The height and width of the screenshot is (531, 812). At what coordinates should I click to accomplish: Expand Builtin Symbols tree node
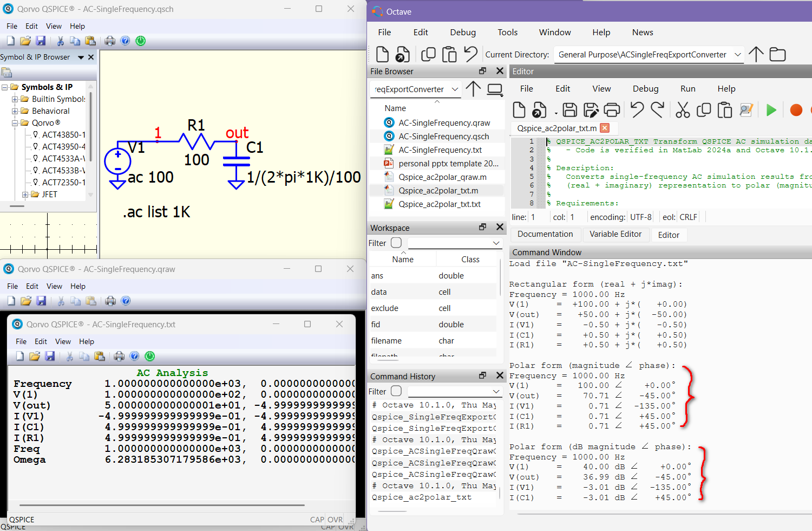[x=15, y=99]
